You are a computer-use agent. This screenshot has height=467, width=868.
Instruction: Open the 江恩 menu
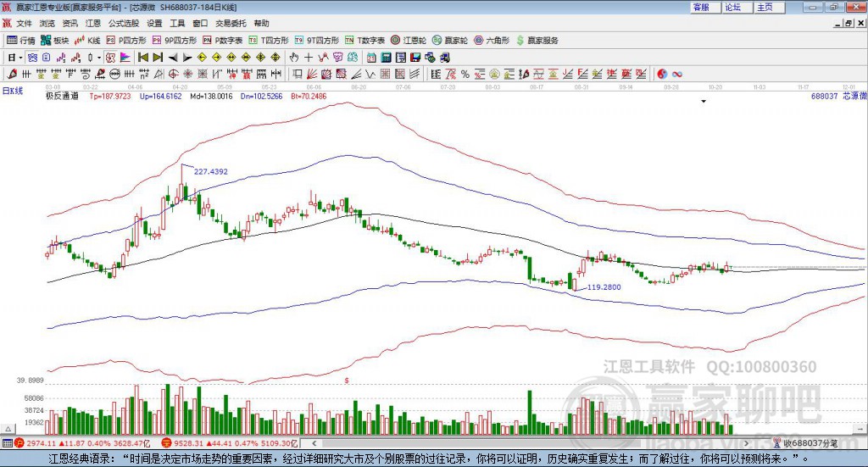coord(93,23)
